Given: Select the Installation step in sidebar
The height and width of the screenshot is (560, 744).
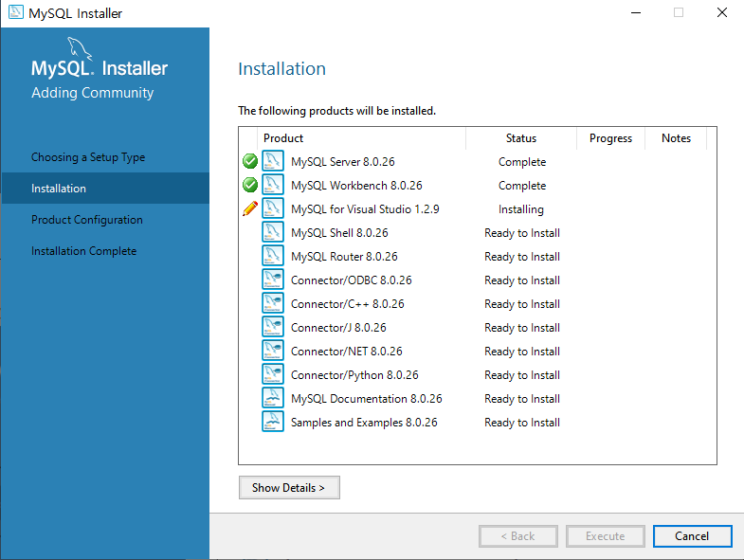Looking at the screenshot, I should (105, 189).
